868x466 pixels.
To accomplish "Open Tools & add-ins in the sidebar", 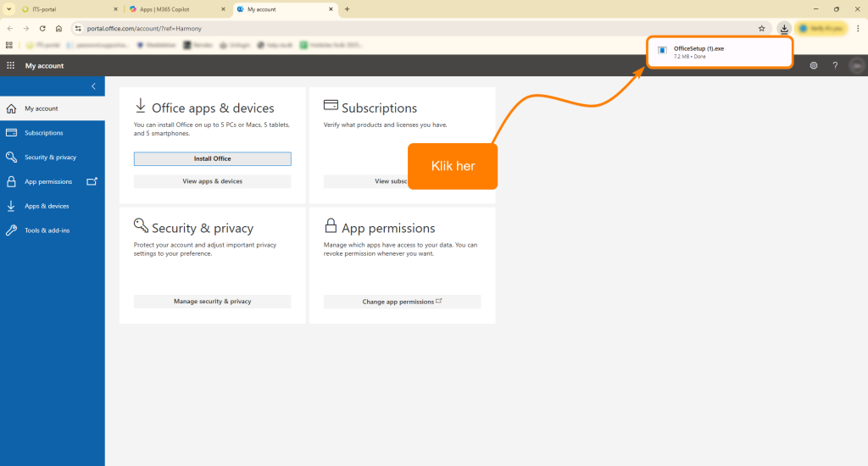I will [x=47, y=230].
